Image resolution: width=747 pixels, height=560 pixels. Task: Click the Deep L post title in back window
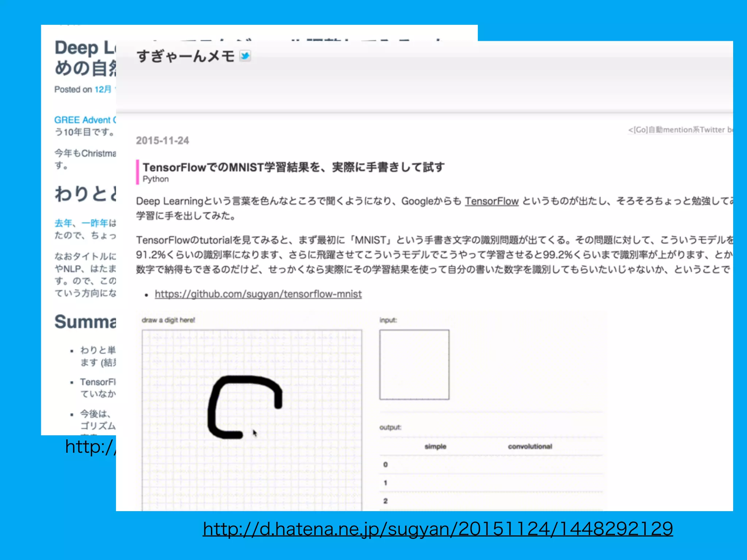click(x=85, y=58)
